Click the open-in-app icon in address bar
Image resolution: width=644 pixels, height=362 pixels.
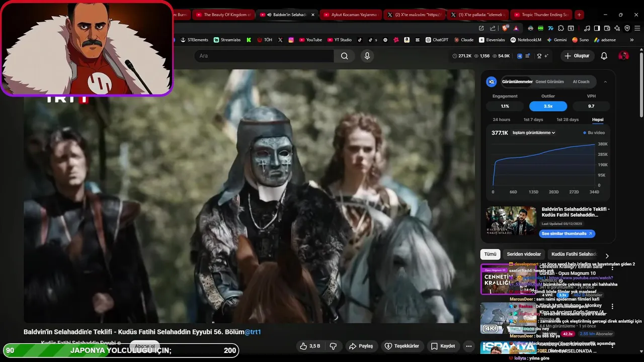pos(481,28)
